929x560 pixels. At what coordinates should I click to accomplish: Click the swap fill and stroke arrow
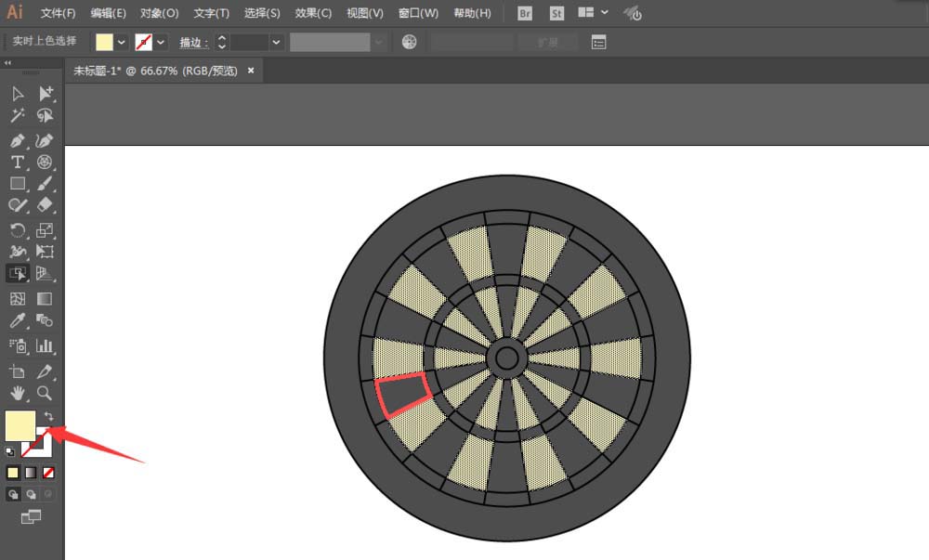tap(49, 417)
